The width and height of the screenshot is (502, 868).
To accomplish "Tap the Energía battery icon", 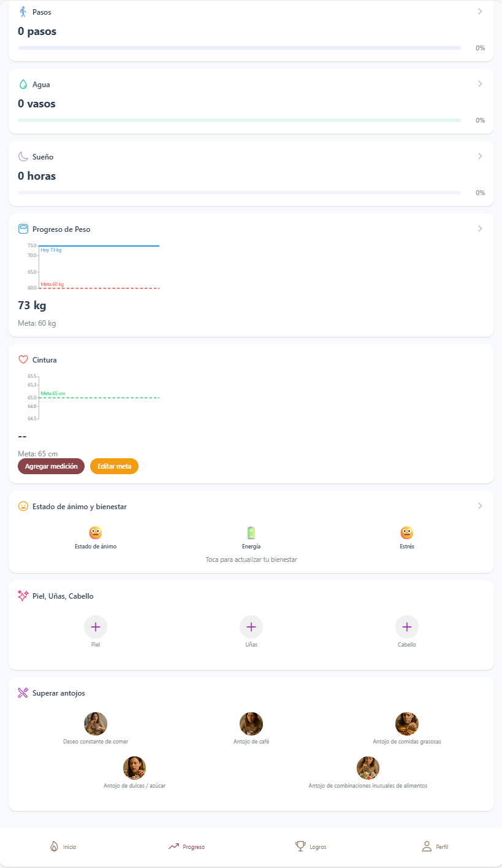I will (251, 532).
